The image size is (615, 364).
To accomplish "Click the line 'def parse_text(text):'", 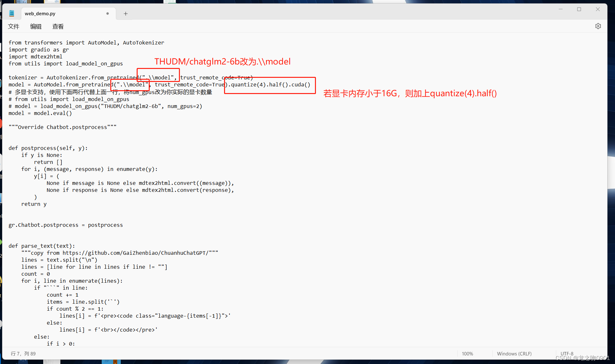I will pos(42,246).
